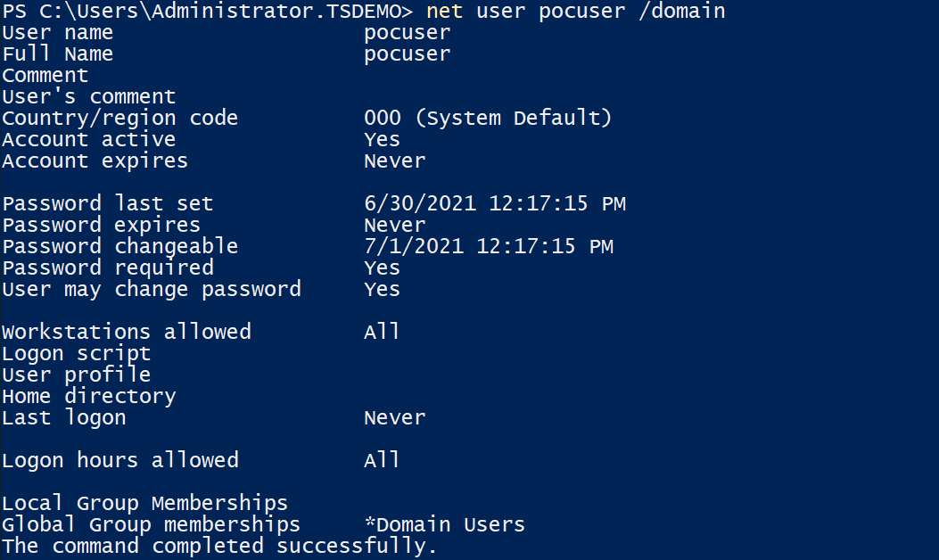Click 'pocuser' value beside Full Name
Viewport: 939px width, 560px height.
tap(408, 55)
